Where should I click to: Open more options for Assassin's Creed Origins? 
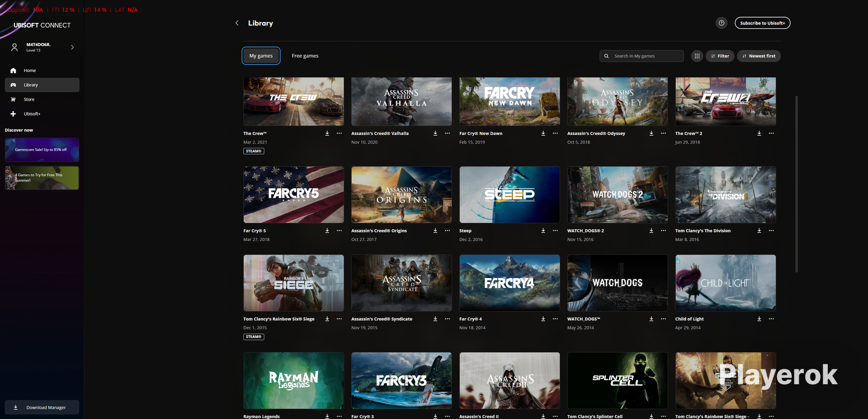447,231
